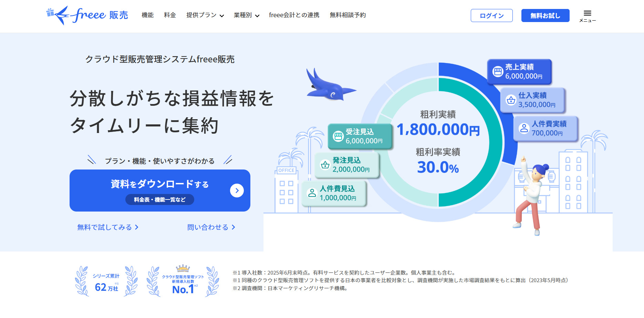
Task: Click the 料金表・機能一覧など pill label
Action: 160,199
